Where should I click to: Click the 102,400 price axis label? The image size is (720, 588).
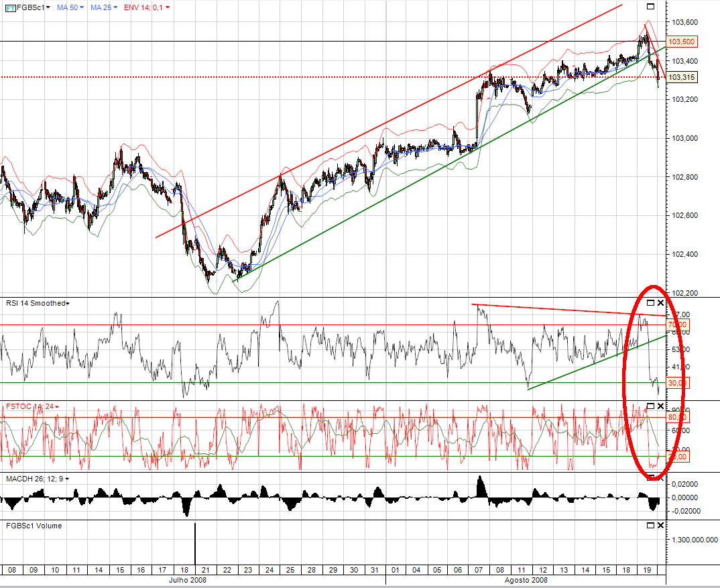click(x=684, y=255)
